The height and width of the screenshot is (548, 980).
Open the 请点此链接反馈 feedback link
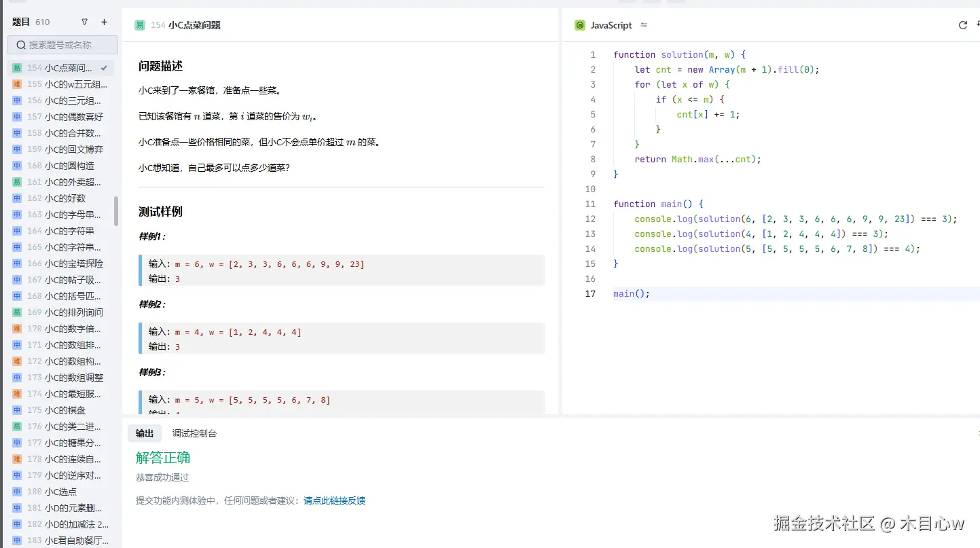point(334,500)
